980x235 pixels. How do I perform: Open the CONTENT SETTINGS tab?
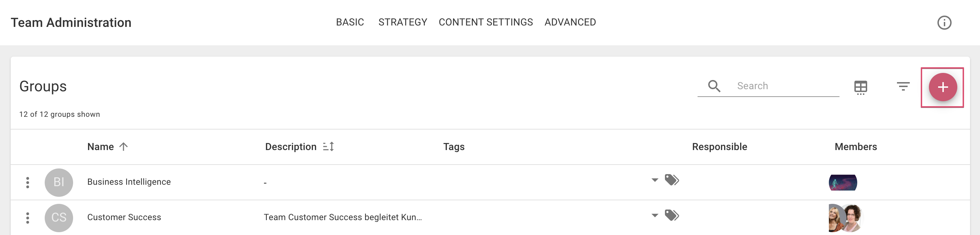(x=485, y=22)
